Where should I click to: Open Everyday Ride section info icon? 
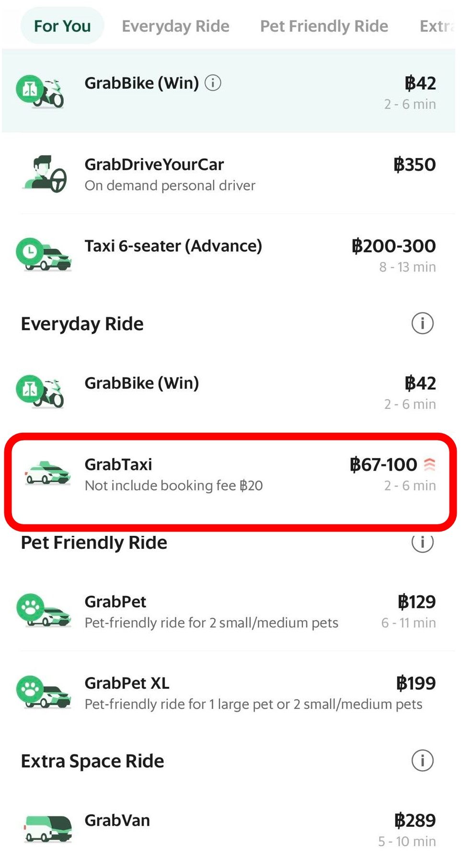click(x=422, y=324)
